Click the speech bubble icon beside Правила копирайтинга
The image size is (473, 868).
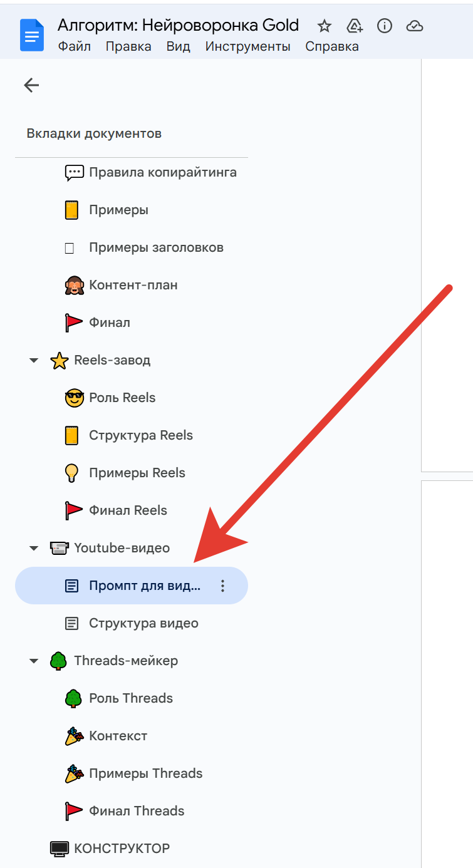tap(74, 172)
